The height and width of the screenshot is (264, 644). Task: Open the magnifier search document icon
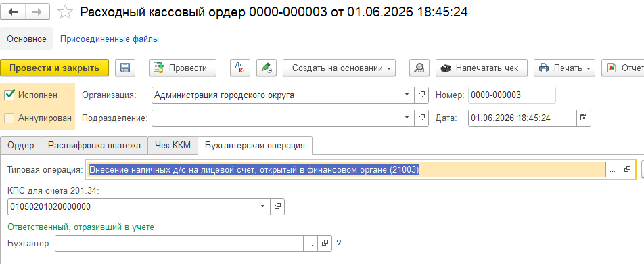click(x=419, y=68)
